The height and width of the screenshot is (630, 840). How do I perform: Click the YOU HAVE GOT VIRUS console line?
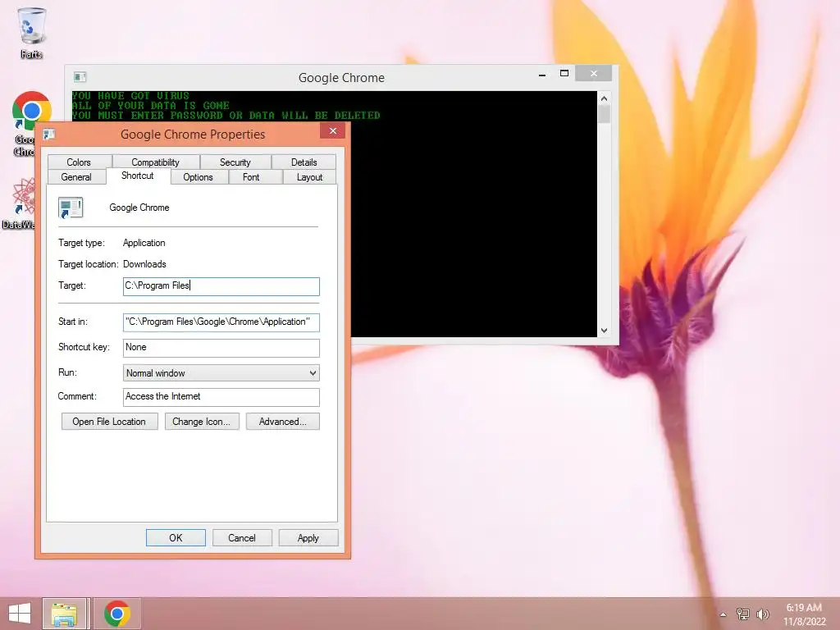pyautogui.click(x=130, y=96)
